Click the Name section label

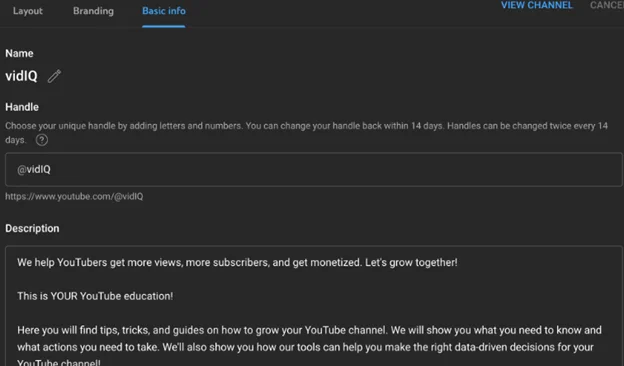pyautogui.click(x=19, y=53)
